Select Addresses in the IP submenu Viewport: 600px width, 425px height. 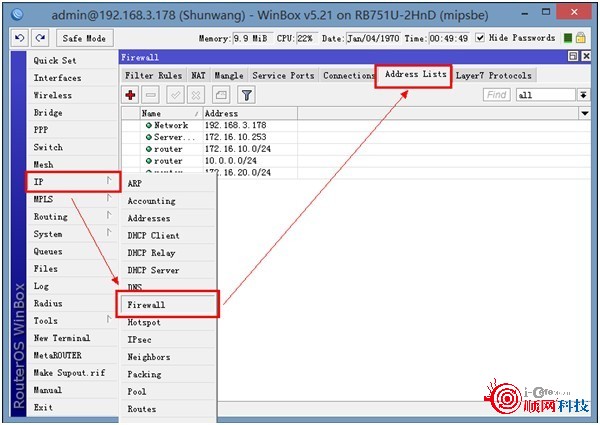(x=168, y=218)
